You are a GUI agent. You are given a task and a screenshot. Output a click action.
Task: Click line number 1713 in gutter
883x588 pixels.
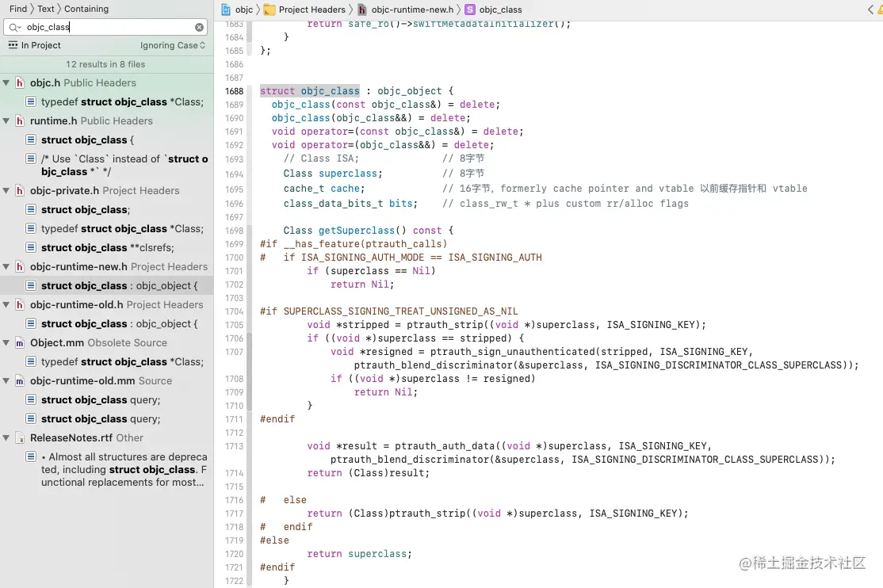click(235, 446)
